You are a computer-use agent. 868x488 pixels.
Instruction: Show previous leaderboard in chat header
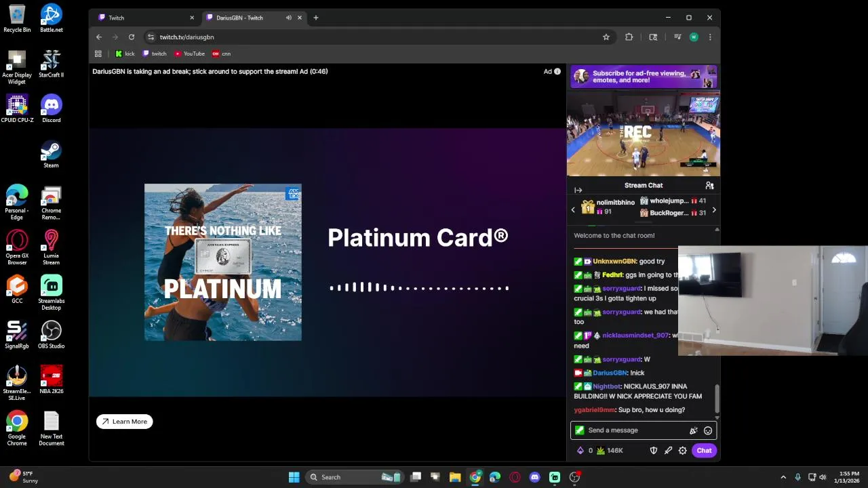(573, 210)
